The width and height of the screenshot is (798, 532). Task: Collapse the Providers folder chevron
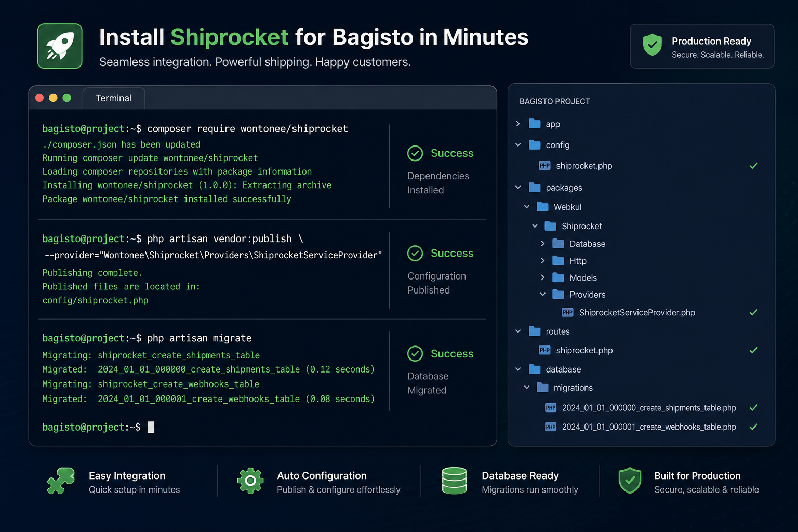point(543,295)
